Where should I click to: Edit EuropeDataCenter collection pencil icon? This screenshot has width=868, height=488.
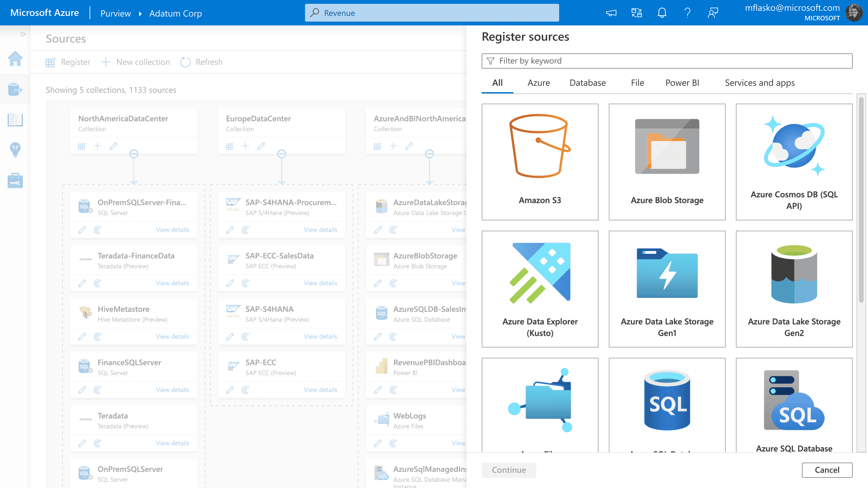pyautogui.click(x=261, y=146)
